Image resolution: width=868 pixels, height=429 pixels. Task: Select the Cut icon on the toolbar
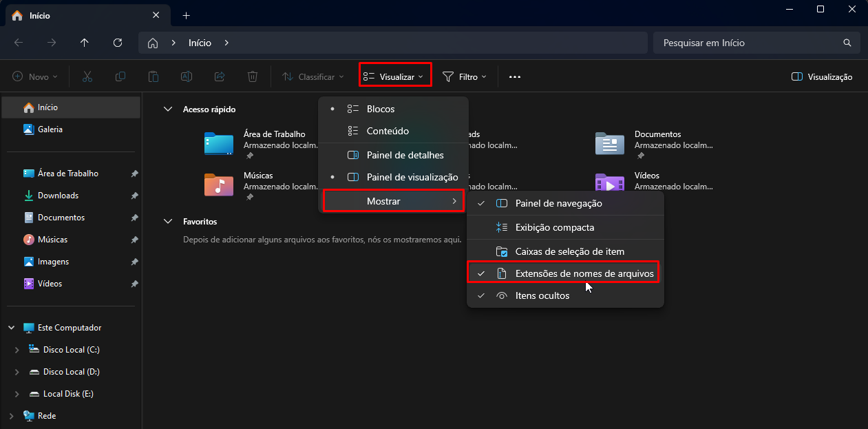click(87, 76)
